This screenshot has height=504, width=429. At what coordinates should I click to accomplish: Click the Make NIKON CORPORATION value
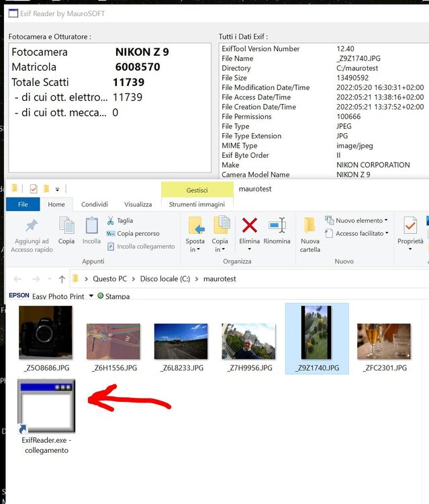373,165
